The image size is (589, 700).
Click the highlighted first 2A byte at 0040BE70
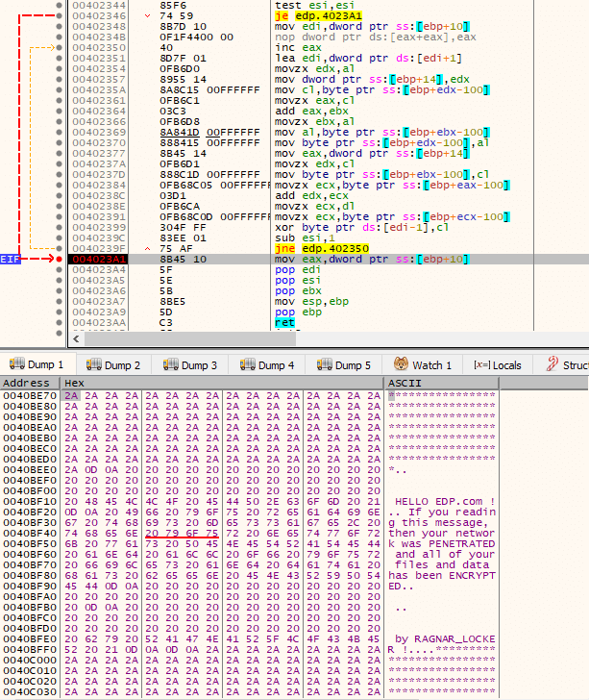(71, 395)
